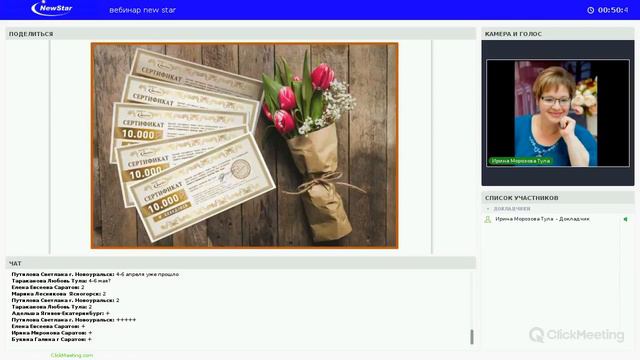Click the presenter person icon in participant list
640x360 pixels.
click(x=487, y=220)
